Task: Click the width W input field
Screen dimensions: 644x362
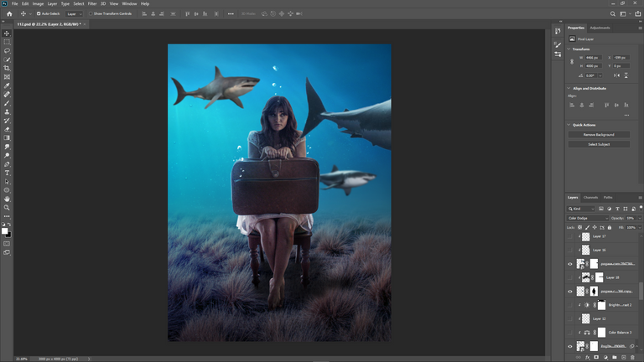Action: coord(594,58)
